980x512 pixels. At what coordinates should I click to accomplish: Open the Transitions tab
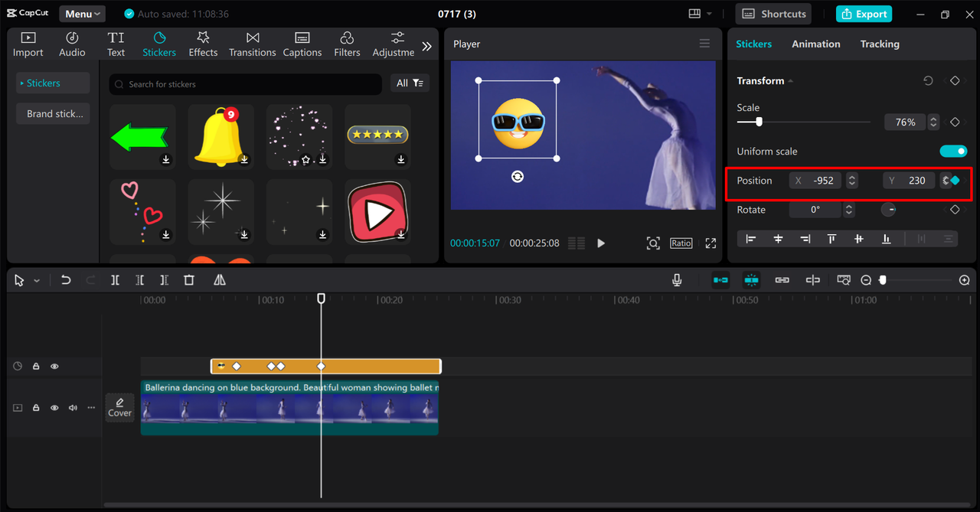(252, 44)
